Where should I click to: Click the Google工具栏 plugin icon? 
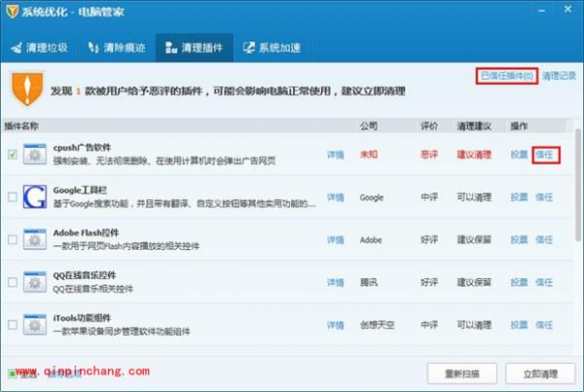(35, 196)
